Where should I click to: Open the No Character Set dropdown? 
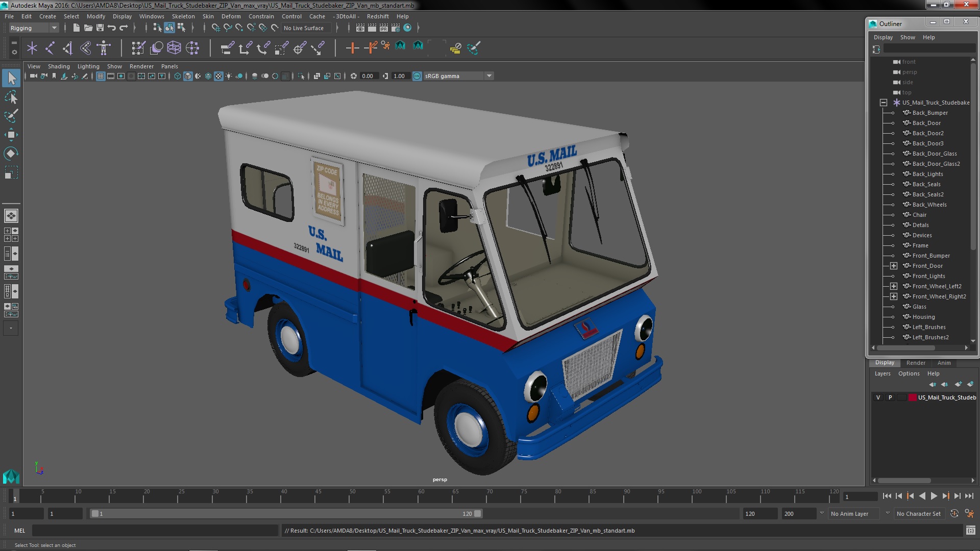[x=919, y=514]
